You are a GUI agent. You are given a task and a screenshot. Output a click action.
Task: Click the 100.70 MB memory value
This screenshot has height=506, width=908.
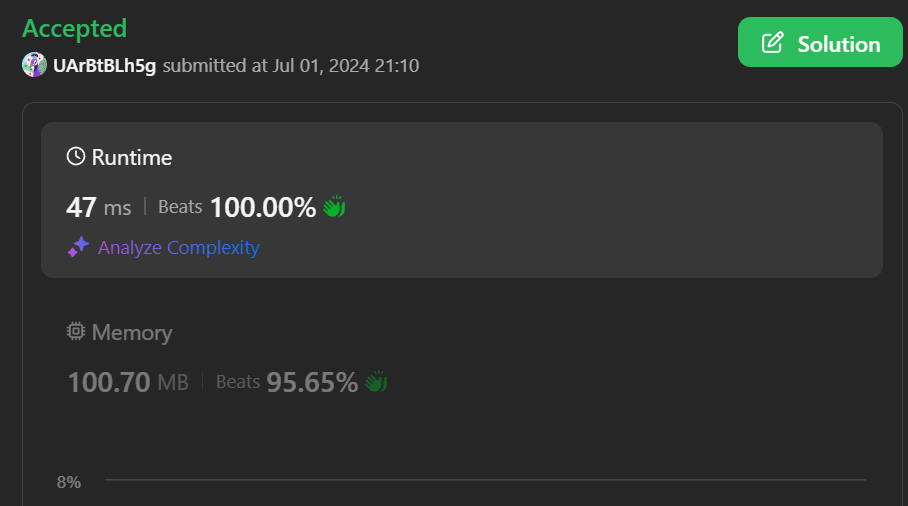(128, 382)
